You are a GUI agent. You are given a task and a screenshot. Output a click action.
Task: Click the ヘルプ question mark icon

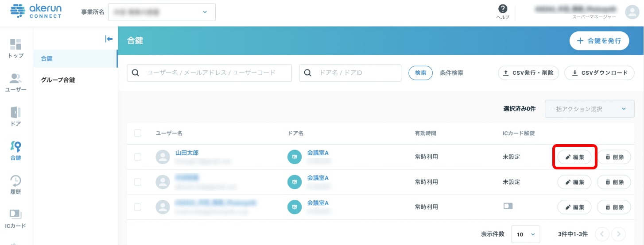(x=503, y=9)
